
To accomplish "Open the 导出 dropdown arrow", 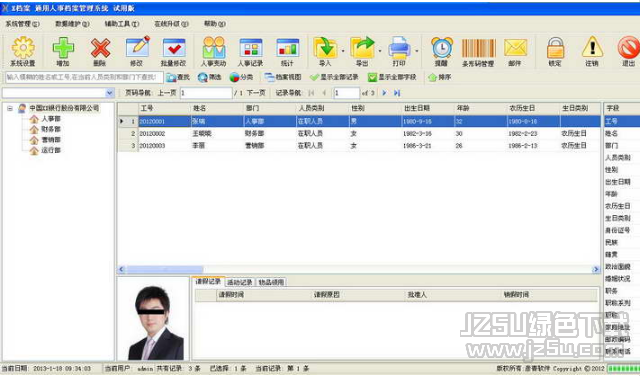I will (x=380, y=51).
